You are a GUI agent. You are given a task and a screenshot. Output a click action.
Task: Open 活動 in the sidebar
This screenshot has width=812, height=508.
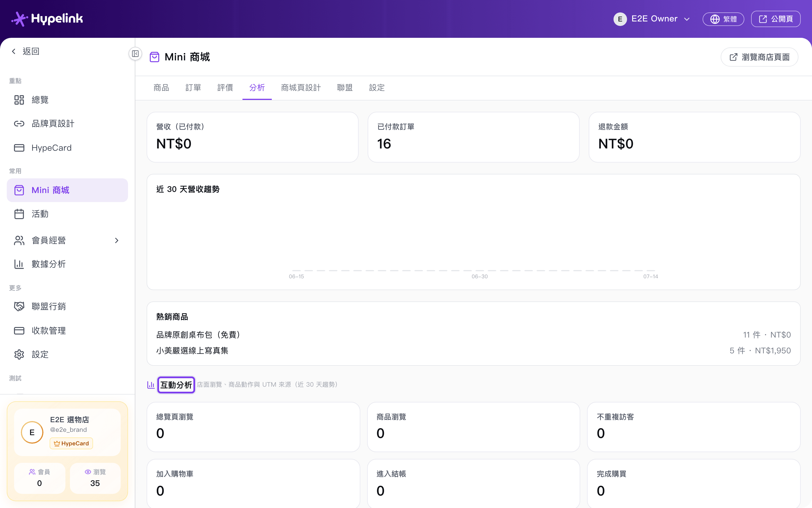click(x=67, y=214)
